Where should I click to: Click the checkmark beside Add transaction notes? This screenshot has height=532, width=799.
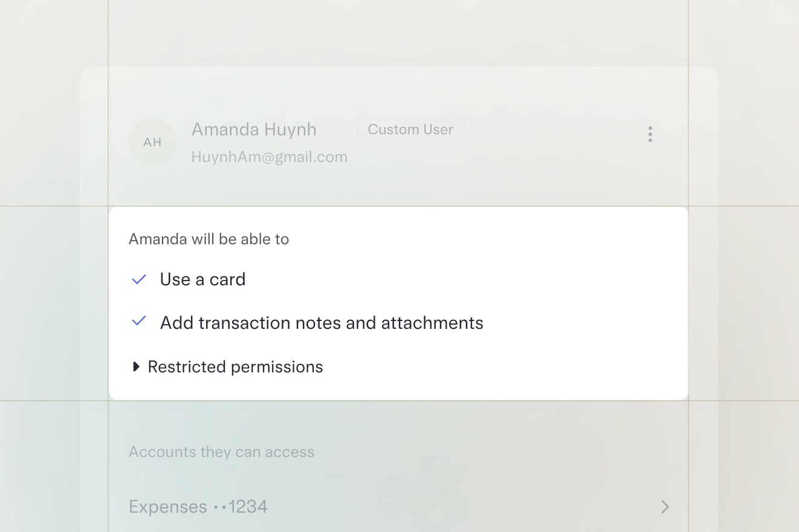139,321
